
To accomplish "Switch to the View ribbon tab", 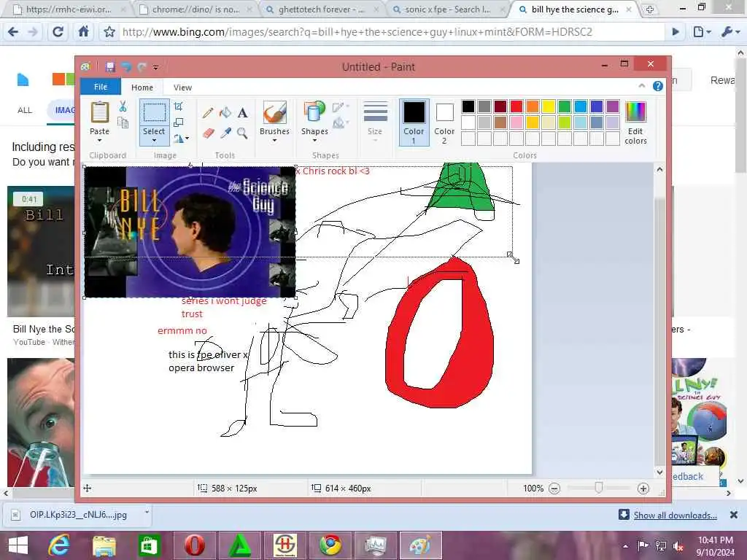I will pyautogui.click(x=182, y=87).
